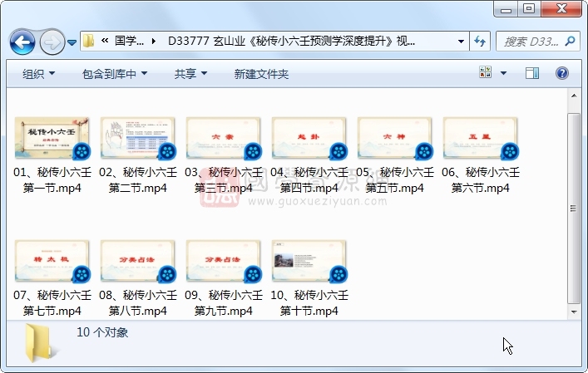Click filename 09、秘传小六壬第九节.mp4

coord(223,302)
